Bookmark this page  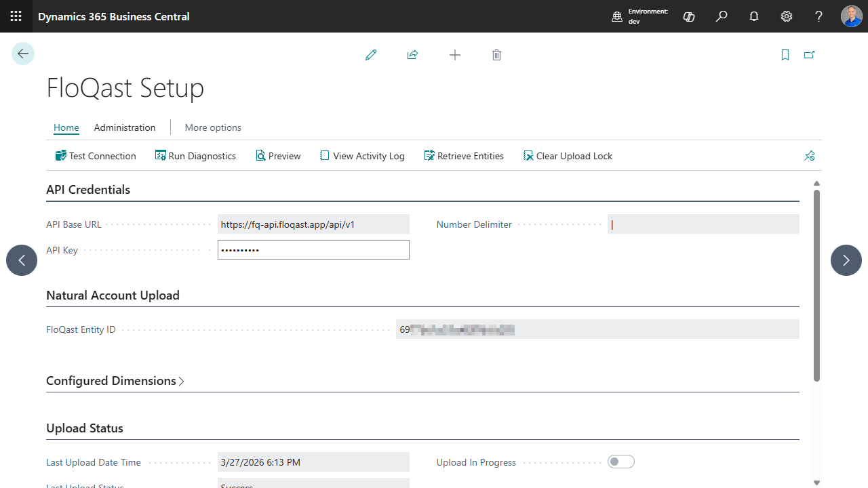pos(785,55)
